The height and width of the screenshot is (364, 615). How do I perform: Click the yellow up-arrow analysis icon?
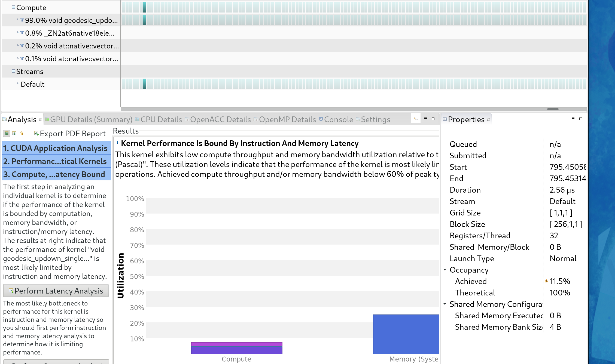22,133
